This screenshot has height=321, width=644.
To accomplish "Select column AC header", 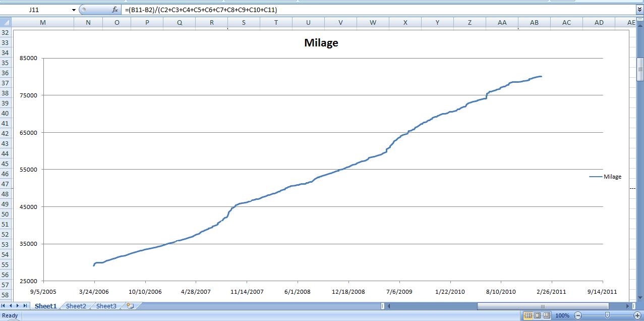I will pos(567,22).
